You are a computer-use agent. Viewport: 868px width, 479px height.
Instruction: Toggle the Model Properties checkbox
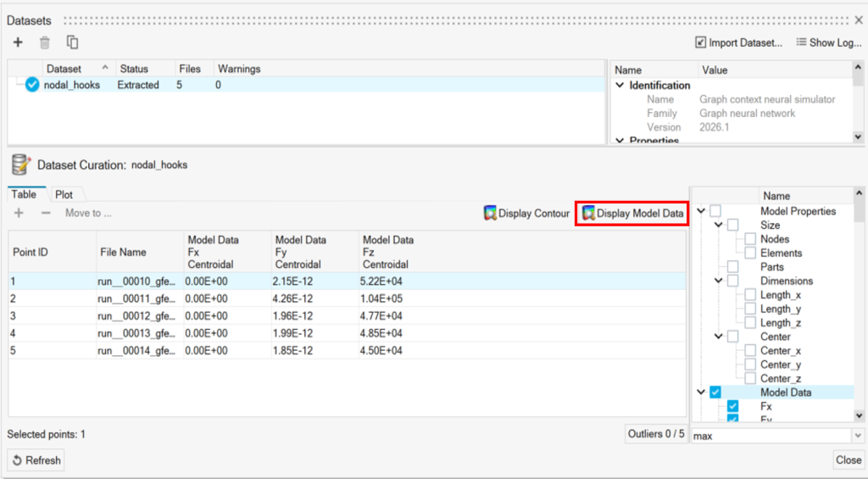(x=715, y=211)
